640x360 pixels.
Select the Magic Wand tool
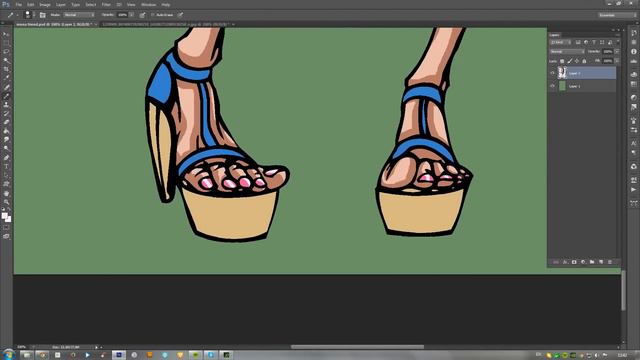6,61
